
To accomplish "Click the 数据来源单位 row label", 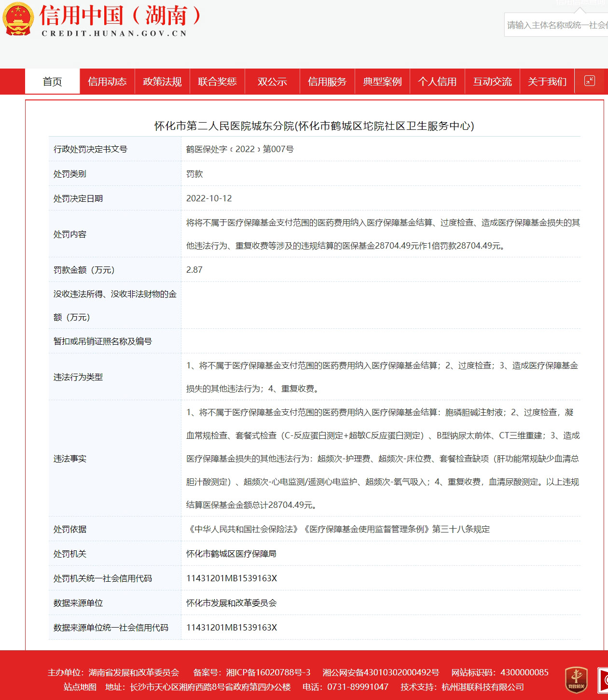I will [x=78, y=603].
